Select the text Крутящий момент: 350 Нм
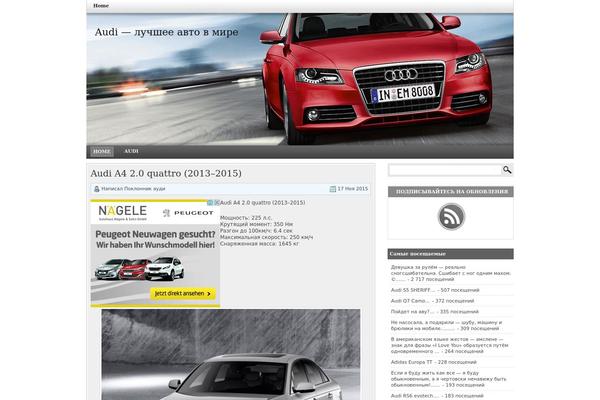 [256, 224]
